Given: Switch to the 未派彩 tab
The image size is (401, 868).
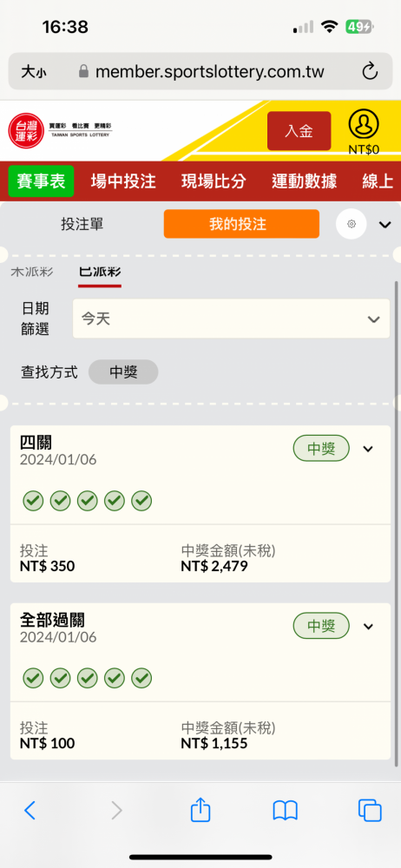Looking at the screenshot, I should 33,273.
